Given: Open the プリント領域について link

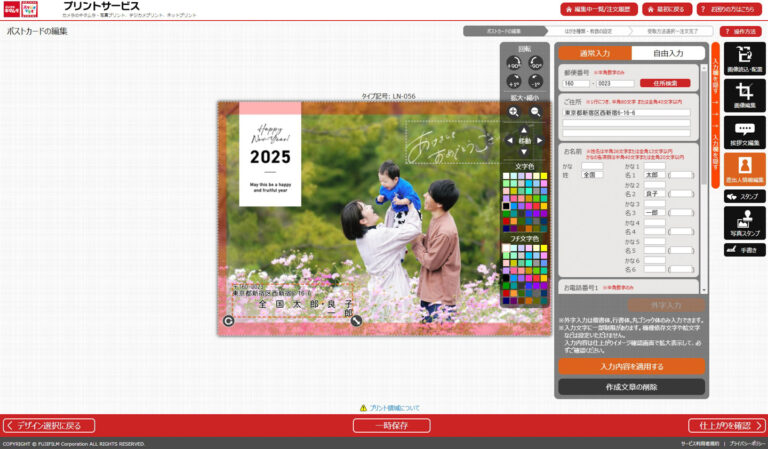Looking at the screenshot, I should (x=394, y=408).
